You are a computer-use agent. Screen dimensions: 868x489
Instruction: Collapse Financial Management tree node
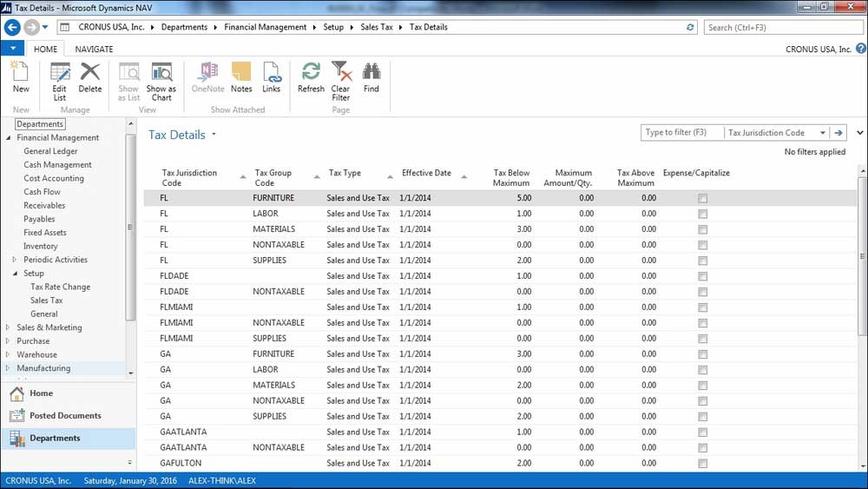(9, 138)
